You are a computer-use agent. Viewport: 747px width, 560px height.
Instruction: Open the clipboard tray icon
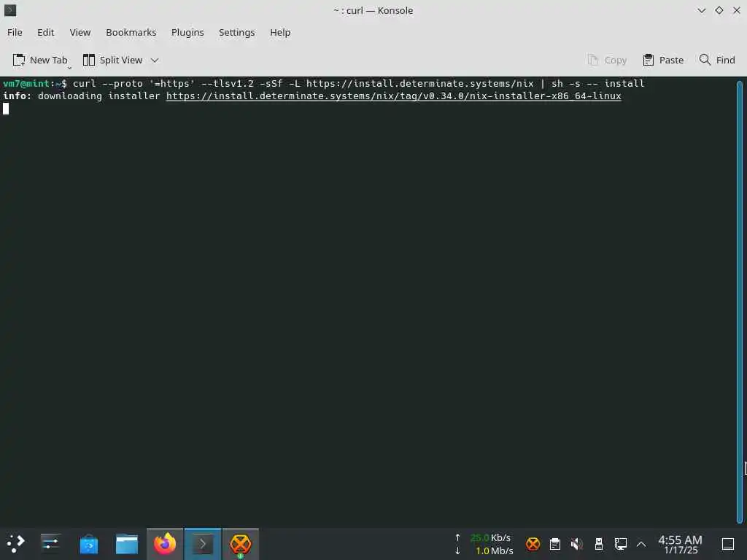tap(555, 544)
